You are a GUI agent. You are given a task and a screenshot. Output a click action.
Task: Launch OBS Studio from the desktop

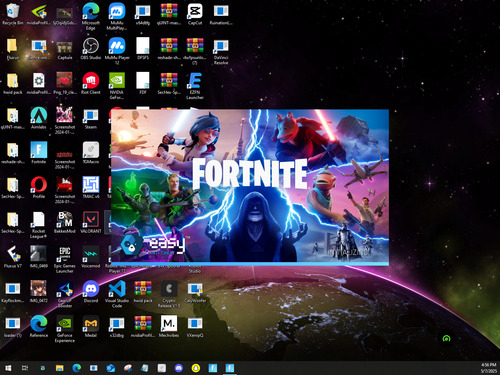click(91, 49)
